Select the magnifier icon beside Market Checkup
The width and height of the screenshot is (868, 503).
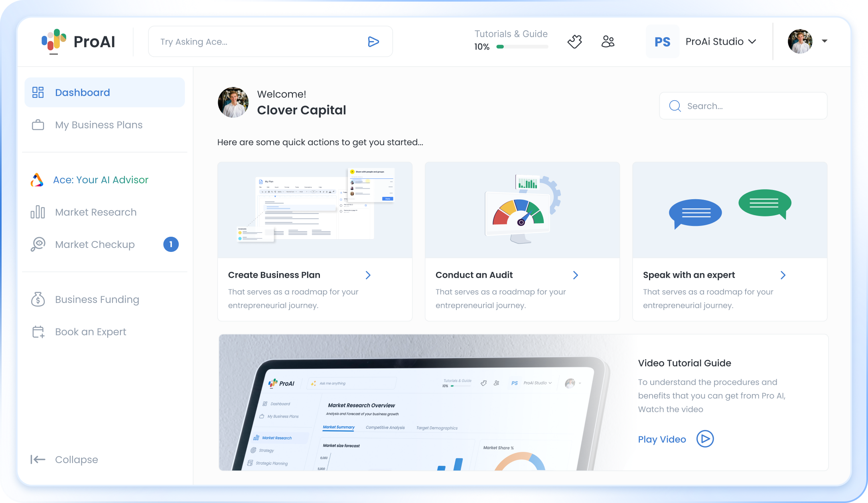(x=38, y=244)
